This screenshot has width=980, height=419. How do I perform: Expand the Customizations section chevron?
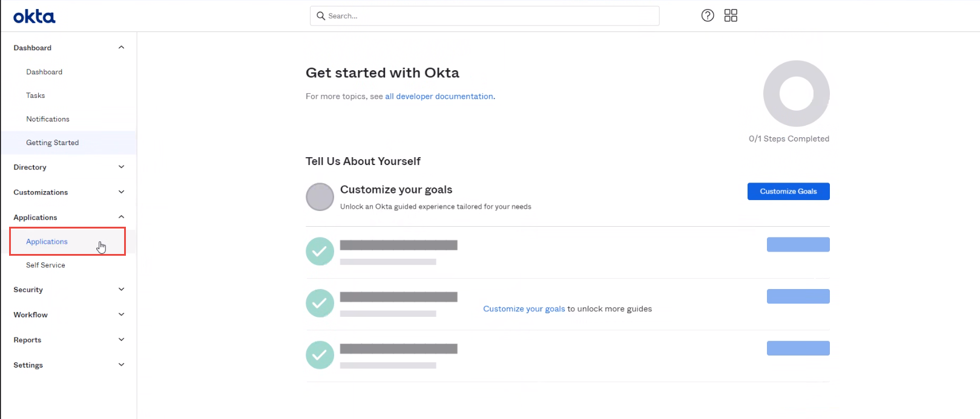121,192
